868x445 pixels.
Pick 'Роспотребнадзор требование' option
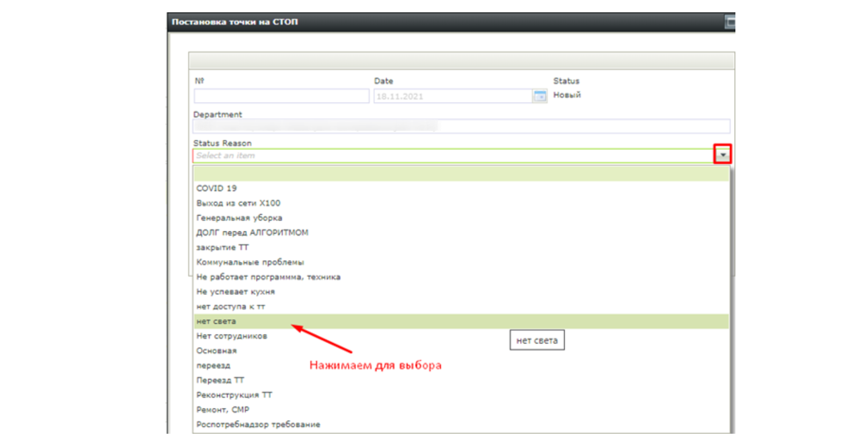[461, 425]
